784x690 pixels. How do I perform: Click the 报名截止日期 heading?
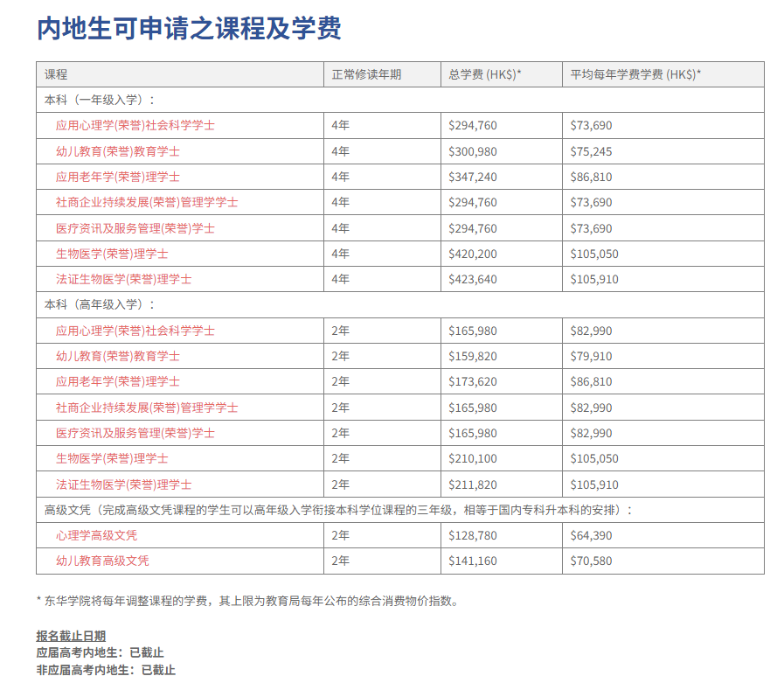click(71, 637)
